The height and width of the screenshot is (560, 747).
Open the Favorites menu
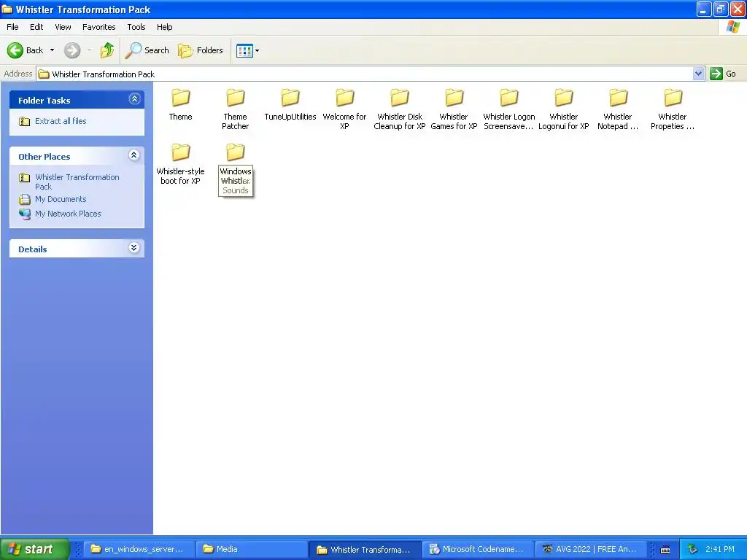coord(99,27)
